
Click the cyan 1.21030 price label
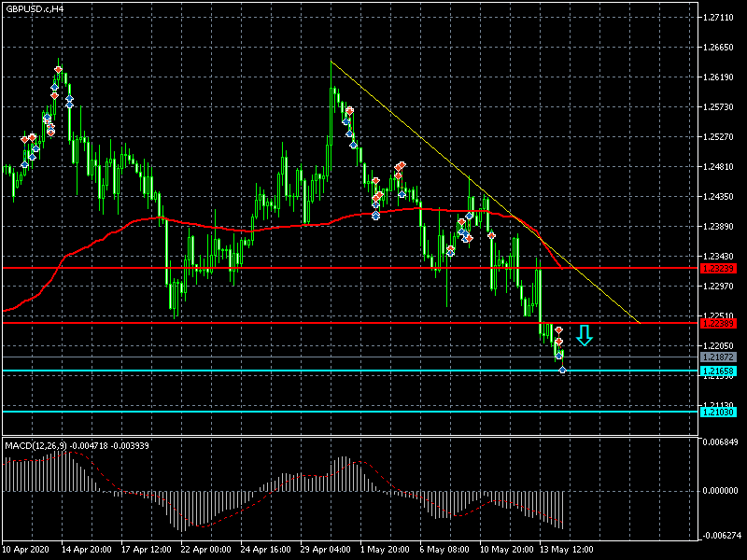tap(717, 412)
